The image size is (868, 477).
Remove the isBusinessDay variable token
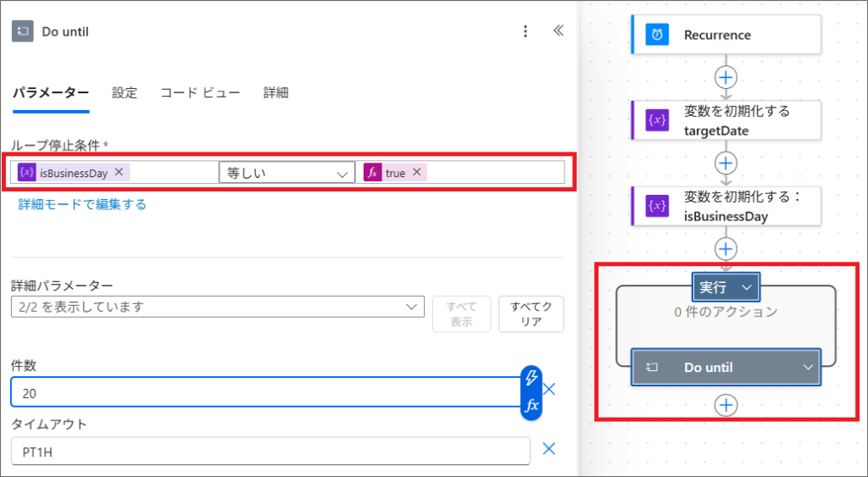click(120, 172)
